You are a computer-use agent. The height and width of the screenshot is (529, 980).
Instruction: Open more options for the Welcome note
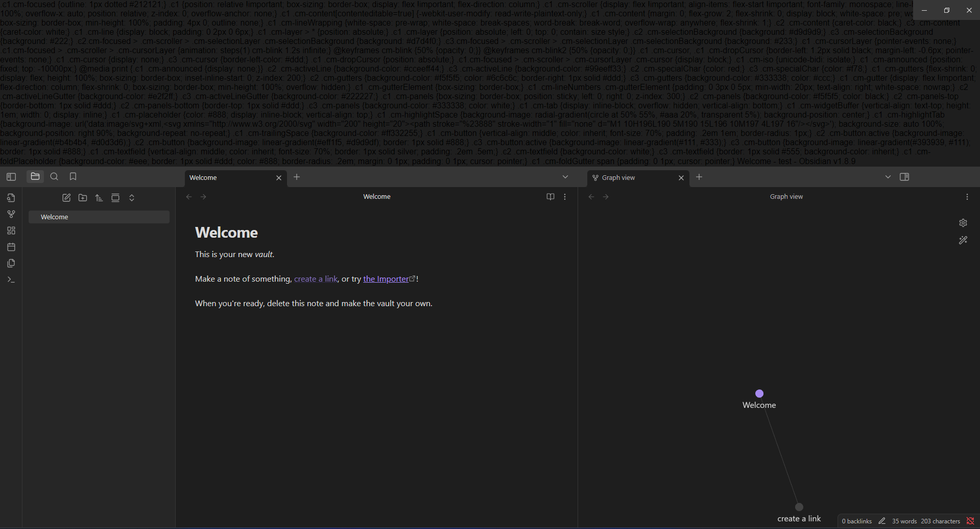tap(565, 197)
